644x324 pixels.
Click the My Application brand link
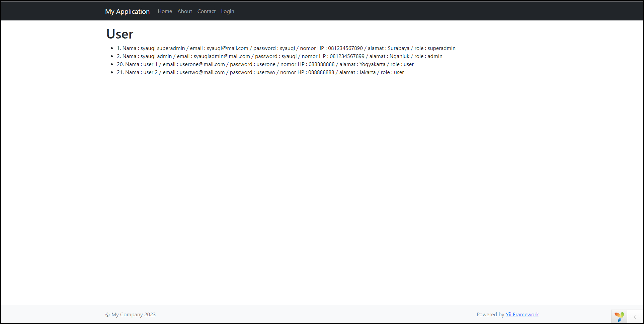click(127, 11)
